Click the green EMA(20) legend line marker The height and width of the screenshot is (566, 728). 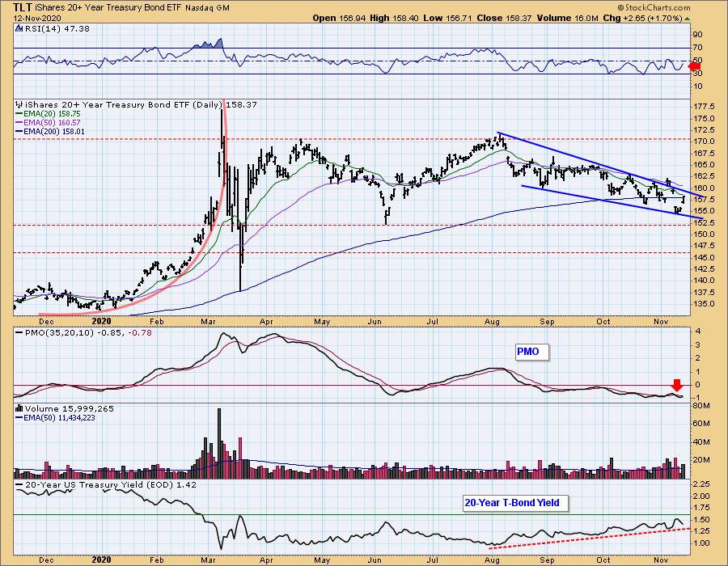tap(19, 114)
